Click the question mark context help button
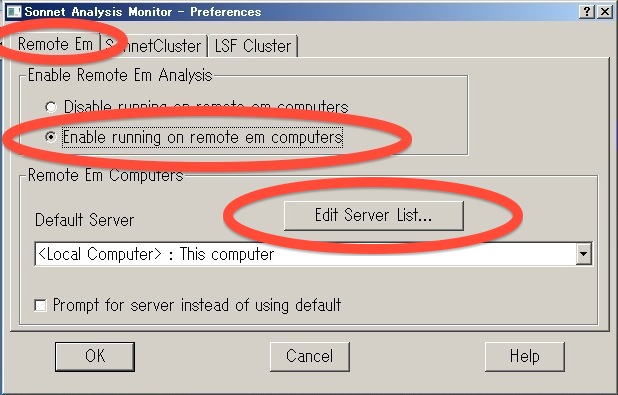 coord(587,12)
